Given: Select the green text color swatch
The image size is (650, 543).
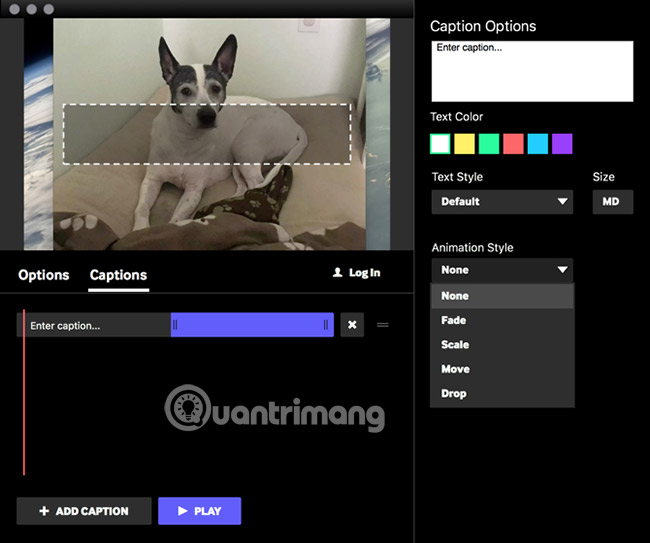Looking at the screenshot, I should coord(489,144).
